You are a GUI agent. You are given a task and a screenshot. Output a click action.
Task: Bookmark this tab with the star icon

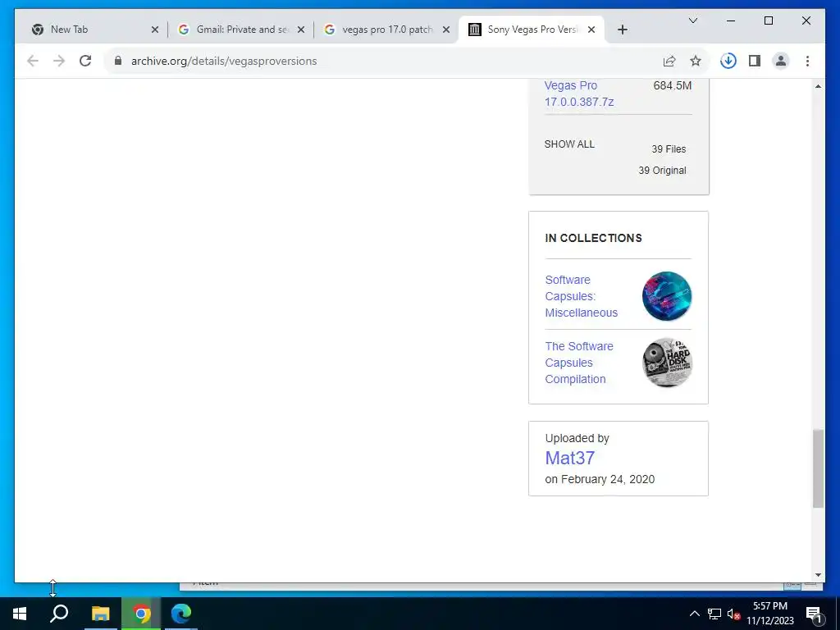click(696, 61)
